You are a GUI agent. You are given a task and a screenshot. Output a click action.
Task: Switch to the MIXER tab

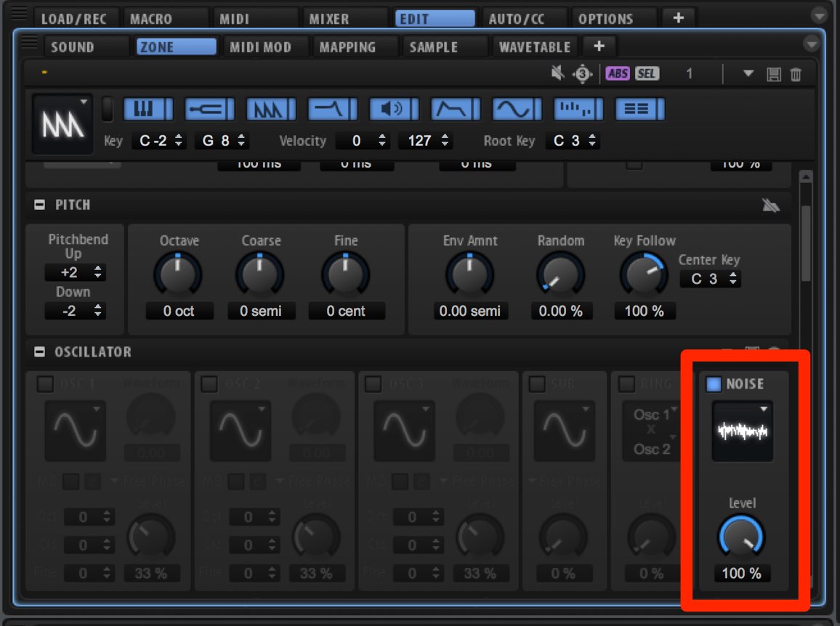(344, 18)
